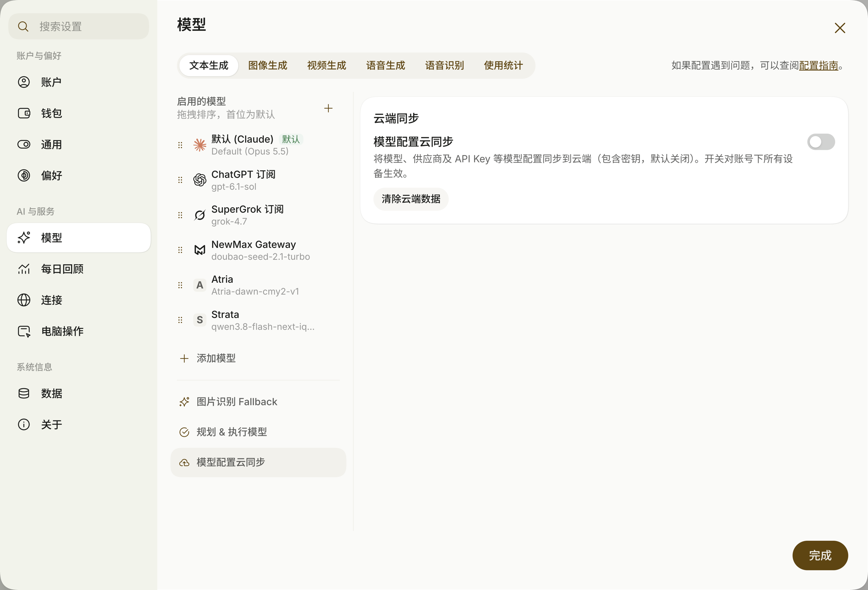Open 账户 settings in the sidebar

click(79, 82)
